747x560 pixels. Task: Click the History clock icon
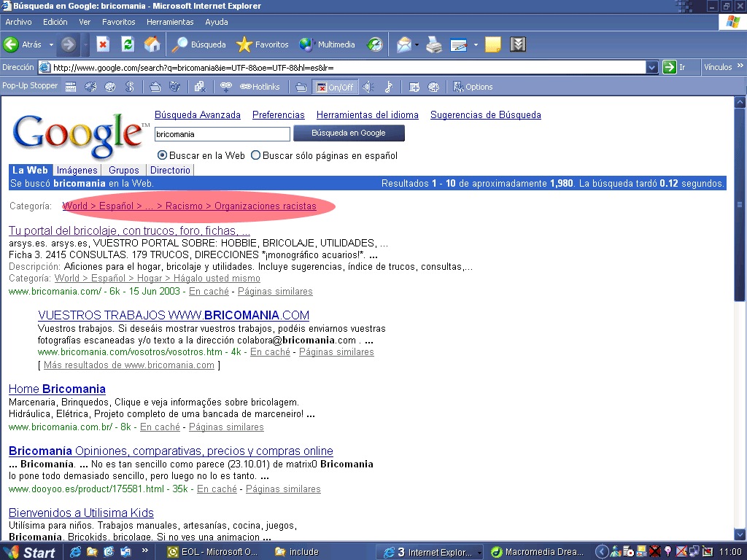click(x=374, y=44)
